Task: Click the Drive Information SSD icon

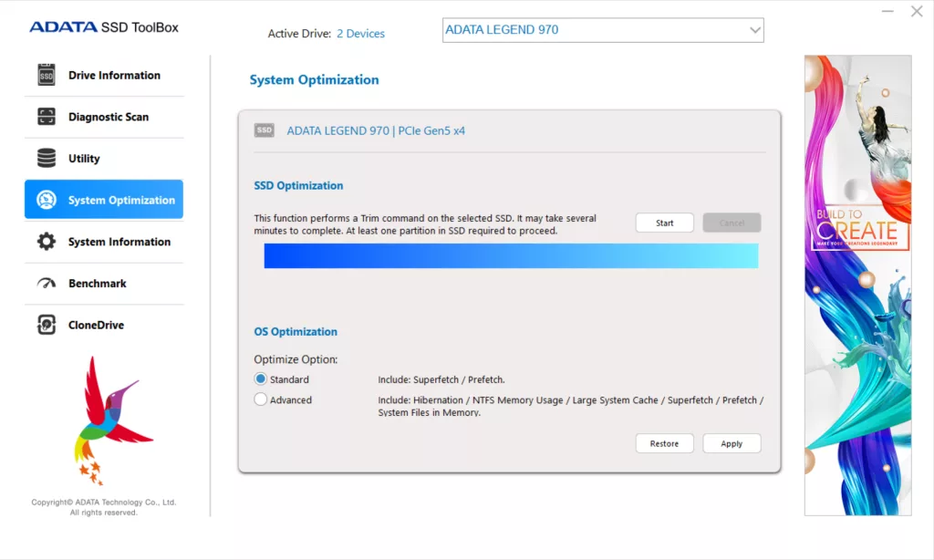Action: coord(46,75)
